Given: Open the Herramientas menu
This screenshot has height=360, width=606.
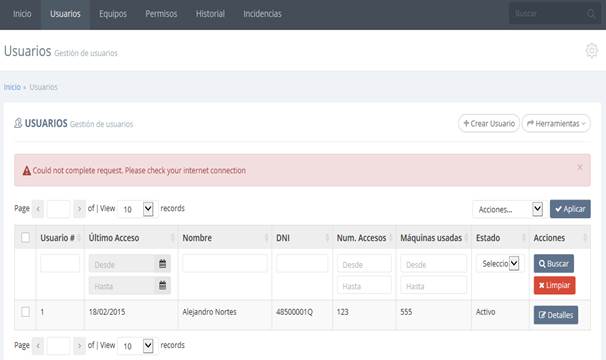Looking at the screenshot, I should click(x=556, y=123).
